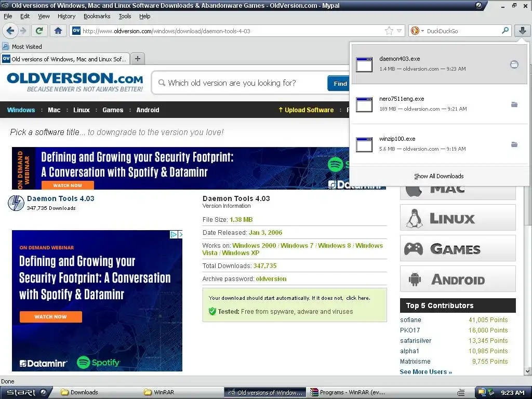Click Watch Now in the square ad
The image size is (532, 399).
click(x=50, y=316)
